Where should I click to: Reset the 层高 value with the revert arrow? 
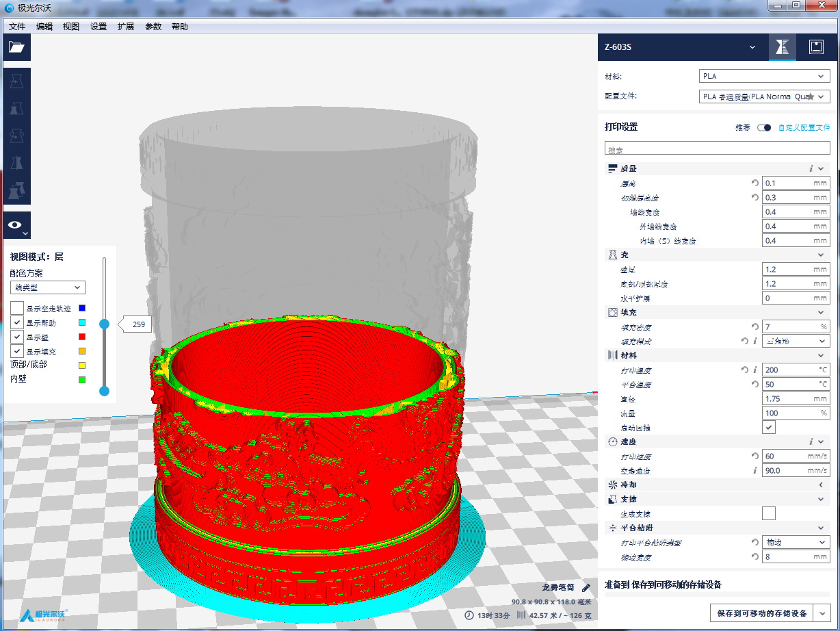(x=755, y=183)
